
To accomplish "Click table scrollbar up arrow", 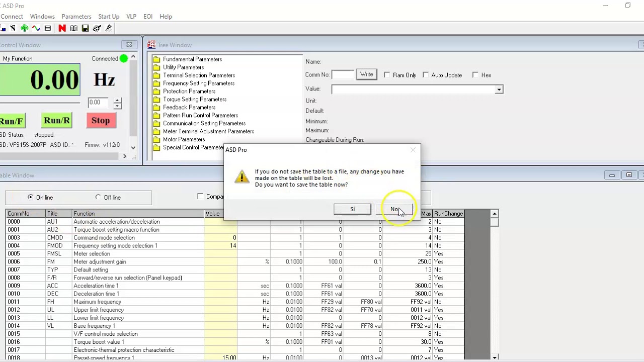I will 495,214.
